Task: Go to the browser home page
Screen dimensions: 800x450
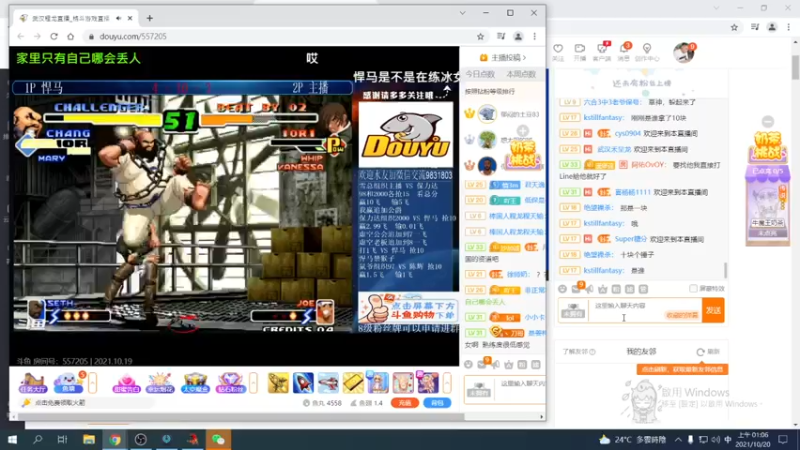Action: point(70,36)
